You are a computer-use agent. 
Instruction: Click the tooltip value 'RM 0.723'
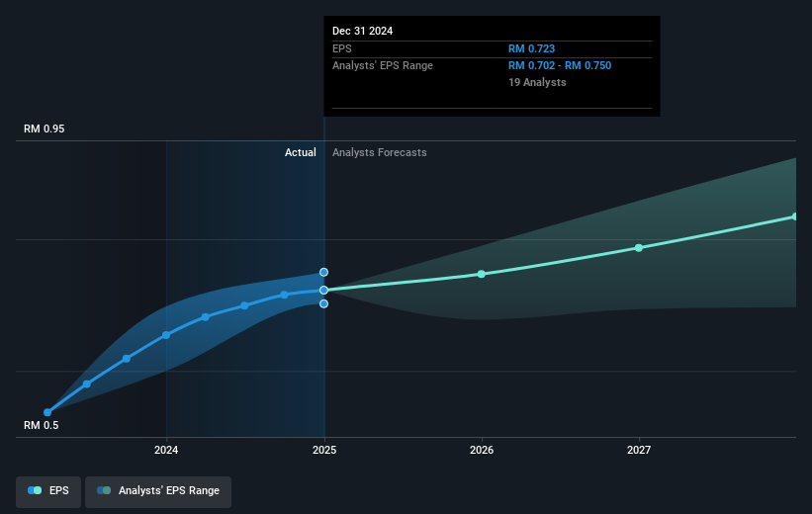531,48
